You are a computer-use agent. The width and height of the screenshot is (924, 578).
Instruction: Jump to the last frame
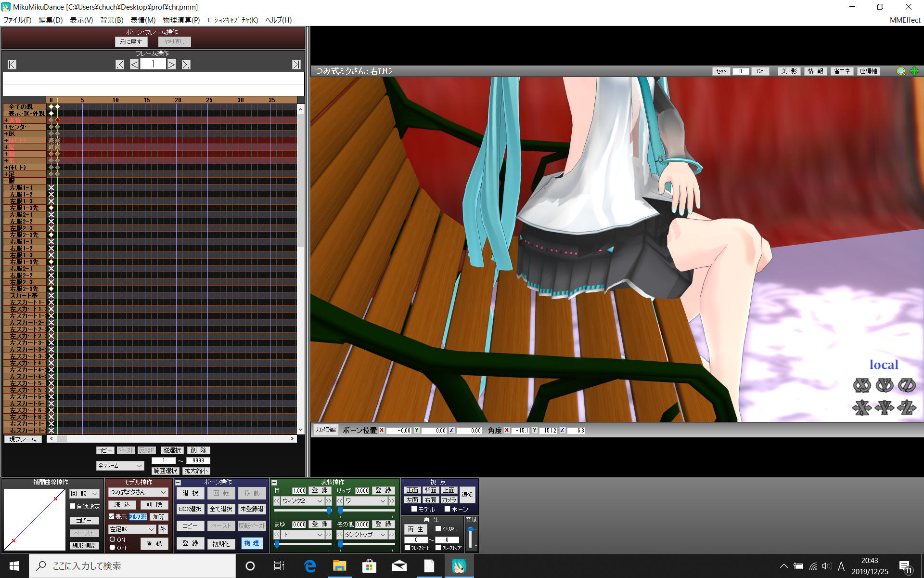point(296,65)
